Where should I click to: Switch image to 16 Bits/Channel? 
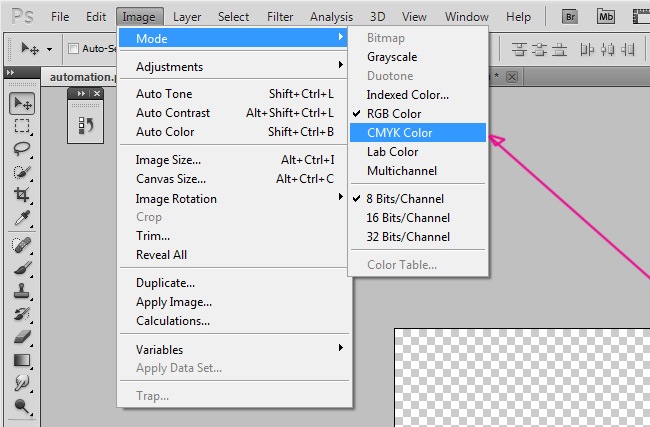pyautogui.click(x=408, y=217)
